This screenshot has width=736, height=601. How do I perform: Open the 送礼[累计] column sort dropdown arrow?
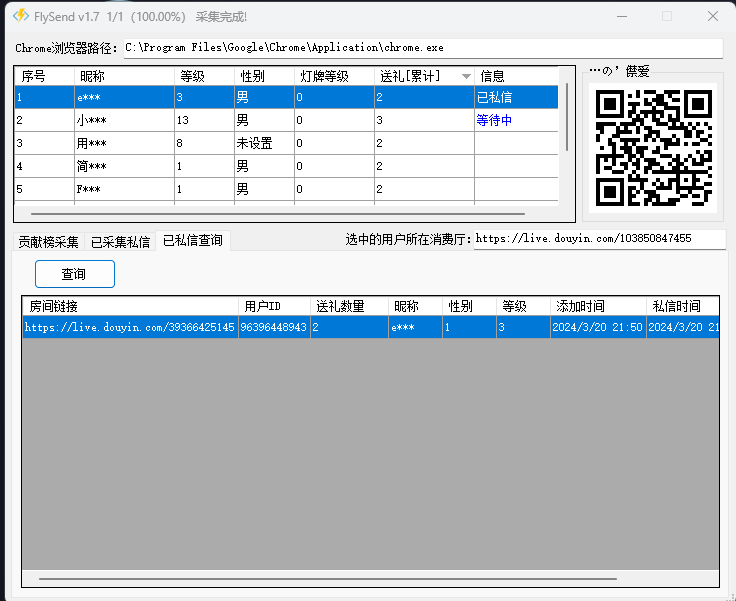pyautogui.click(x=466, y=76)
